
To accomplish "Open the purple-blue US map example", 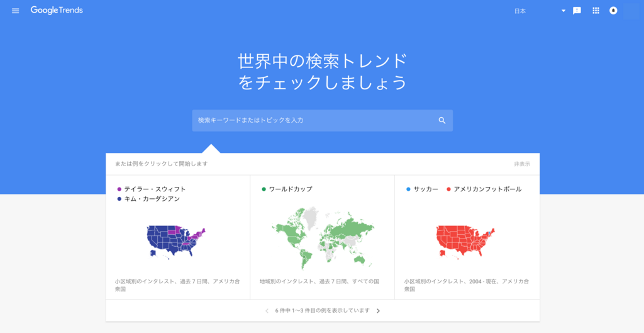I will point(176,242).
